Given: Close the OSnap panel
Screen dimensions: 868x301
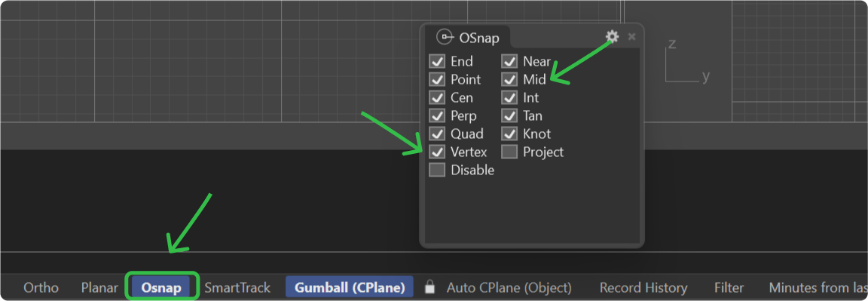Looking at the screenshot, I should point(631,37).
